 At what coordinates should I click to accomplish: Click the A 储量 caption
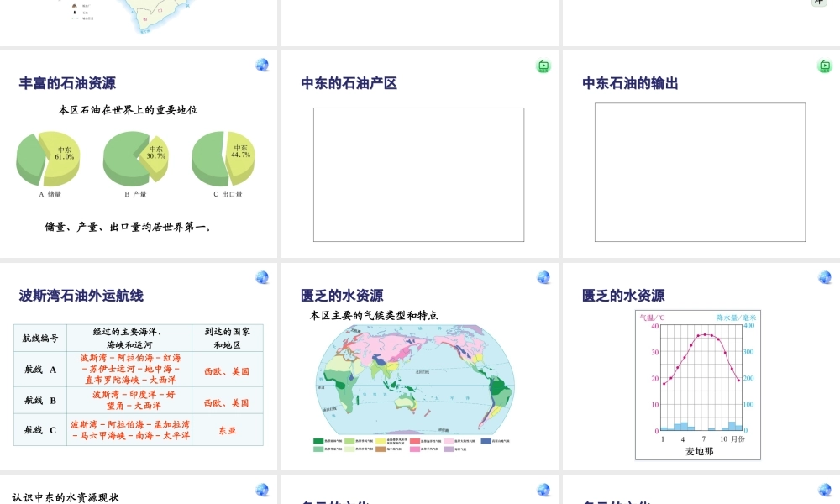50,194
